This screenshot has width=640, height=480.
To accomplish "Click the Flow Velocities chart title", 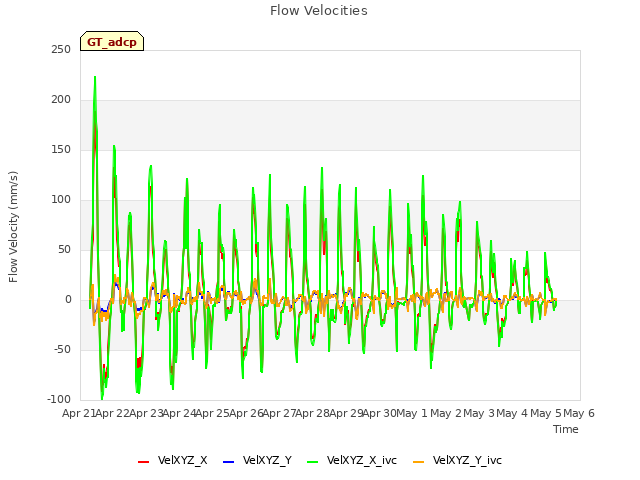I will coord(319,11).
